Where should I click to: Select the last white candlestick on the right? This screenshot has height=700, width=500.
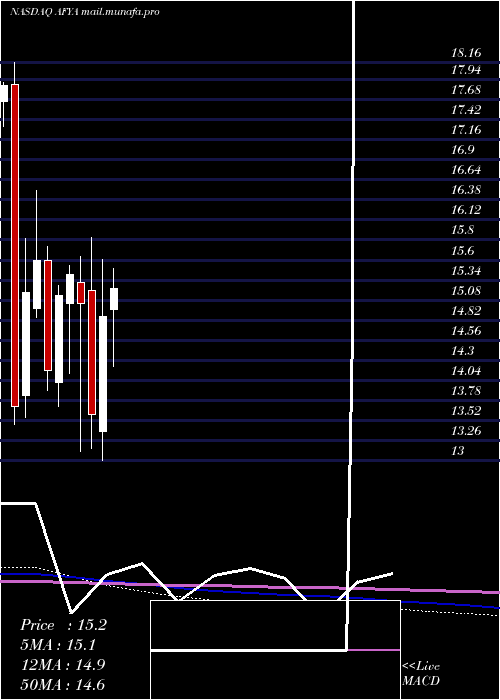pyautogui.click(x=114, y=299)
